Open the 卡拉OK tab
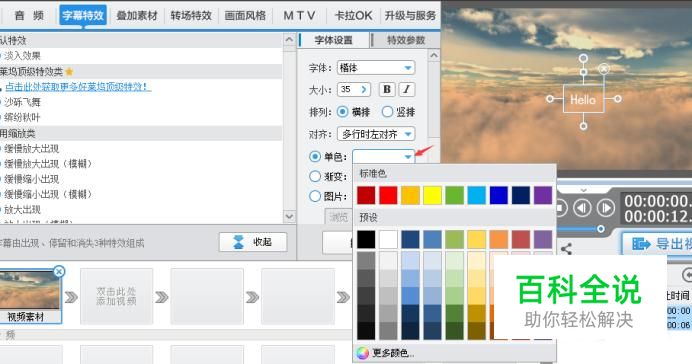The width and height of the screenshot is (692, 364). (x=354, y=15)
